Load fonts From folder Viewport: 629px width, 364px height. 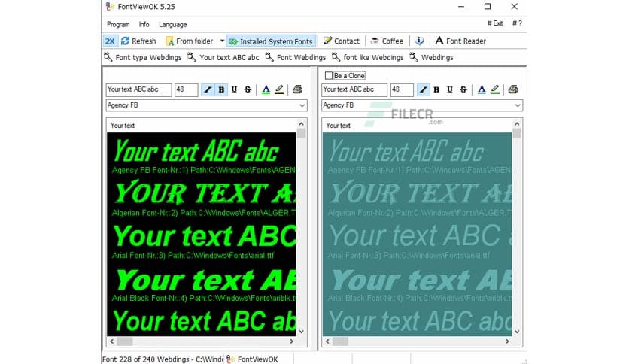(x=190, y=41)
